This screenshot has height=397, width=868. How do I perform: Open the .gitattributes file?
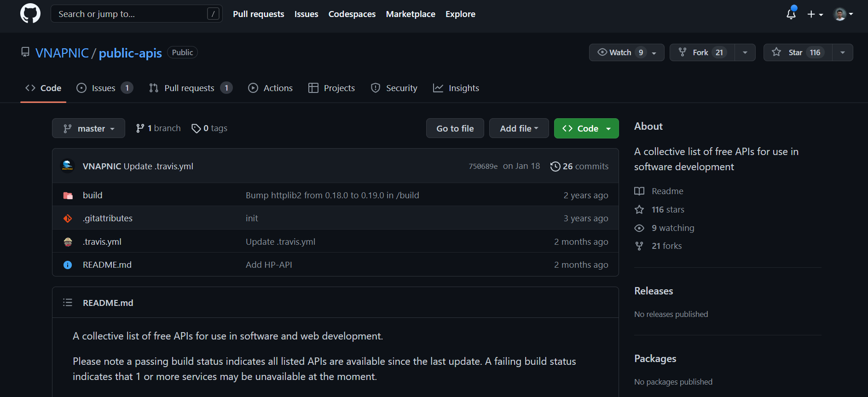(108, 218)
